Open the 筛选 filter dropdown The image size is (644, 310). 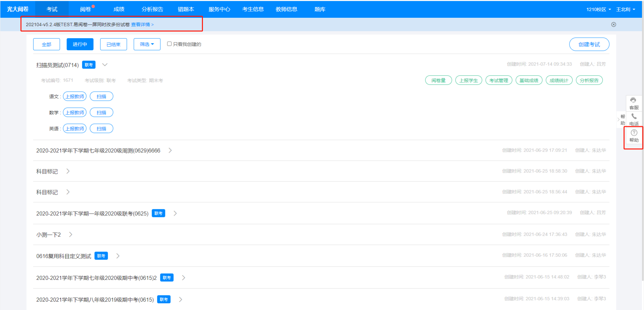147,44
